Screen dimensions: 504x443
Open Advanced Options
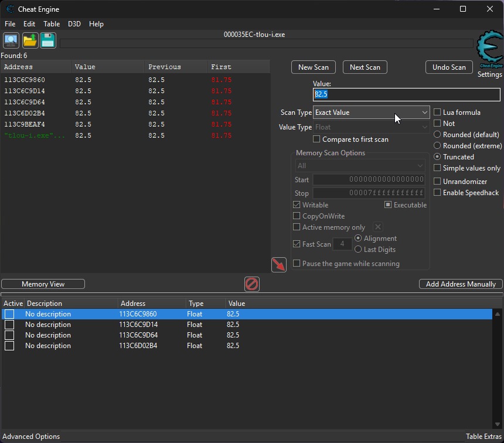click(31, 436)
